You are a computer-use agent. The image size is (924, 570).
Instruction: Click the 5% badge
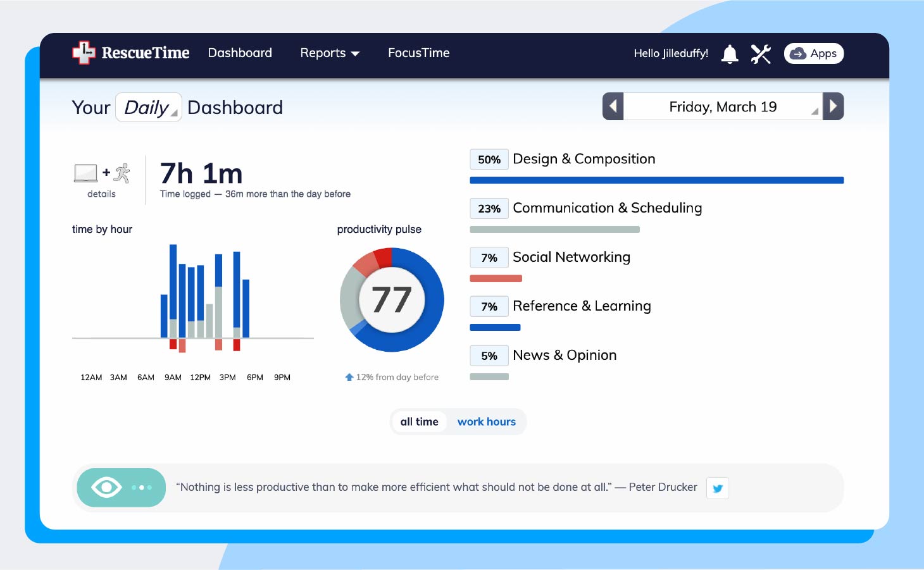pyautogui.click(x=489, y=356)
